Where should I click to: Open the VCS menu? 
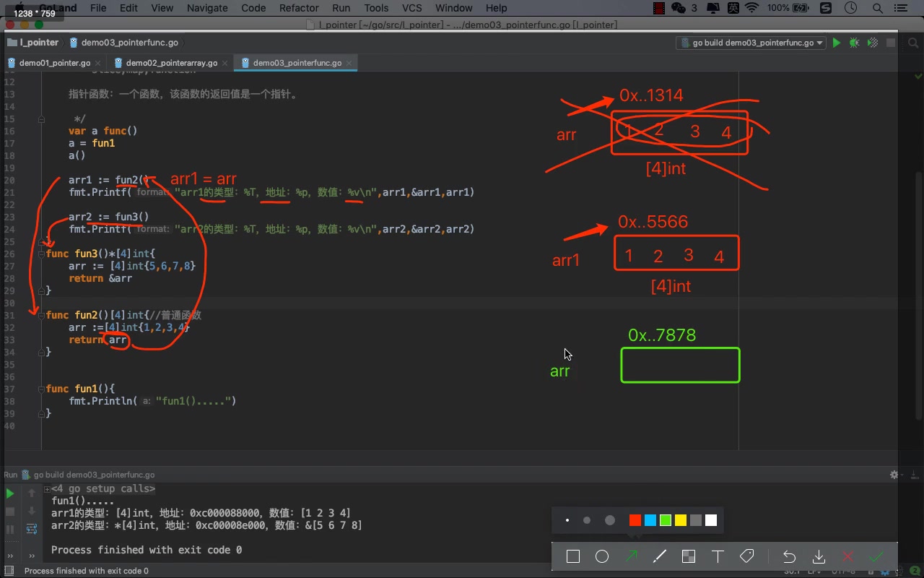click(412, 8)
